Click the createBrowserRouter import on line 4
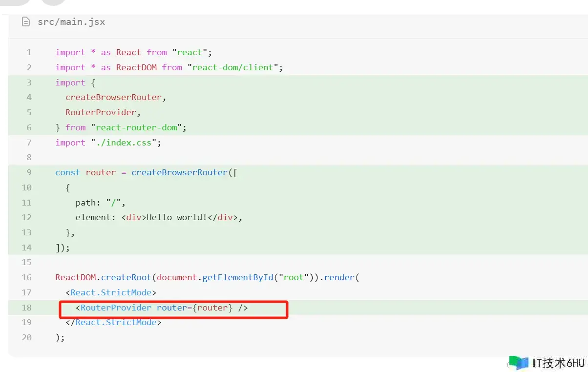The height and width of the screenshot is (372, 588). pos(113,97)
